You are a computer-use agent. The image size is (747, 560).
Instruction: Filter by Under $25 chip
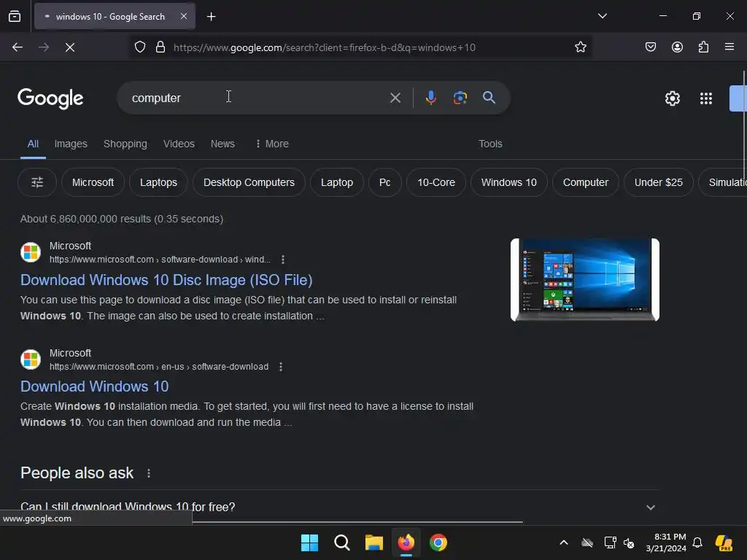pos(659,182)
